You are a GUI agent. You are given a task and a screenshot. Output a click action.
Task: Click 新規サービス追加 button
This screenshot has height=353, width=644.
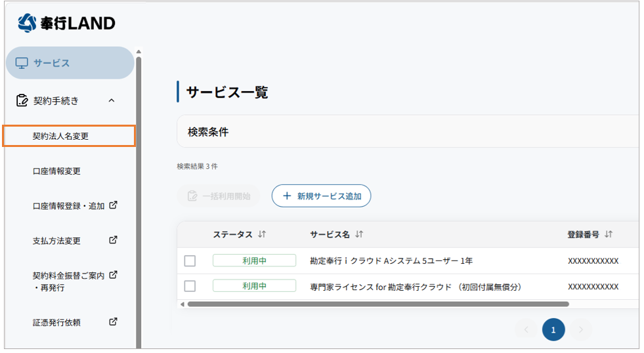[x=321, y=196]
